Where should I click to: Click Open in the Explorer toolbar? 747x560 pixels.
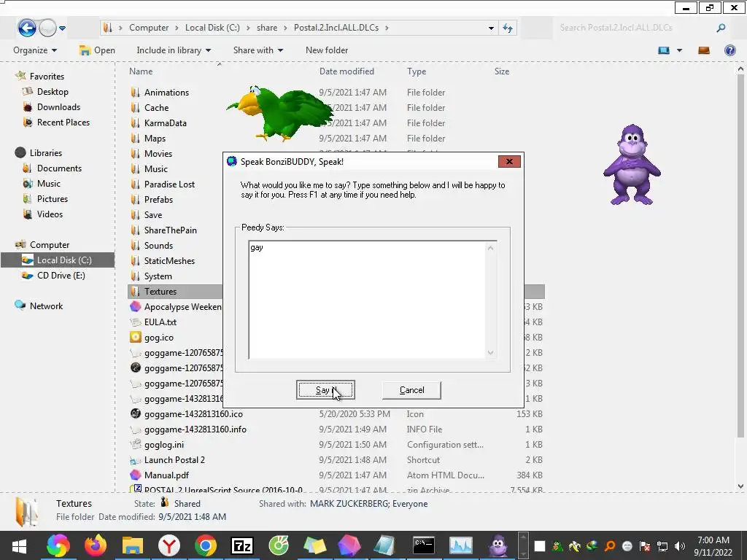click(x=97, y=50)
